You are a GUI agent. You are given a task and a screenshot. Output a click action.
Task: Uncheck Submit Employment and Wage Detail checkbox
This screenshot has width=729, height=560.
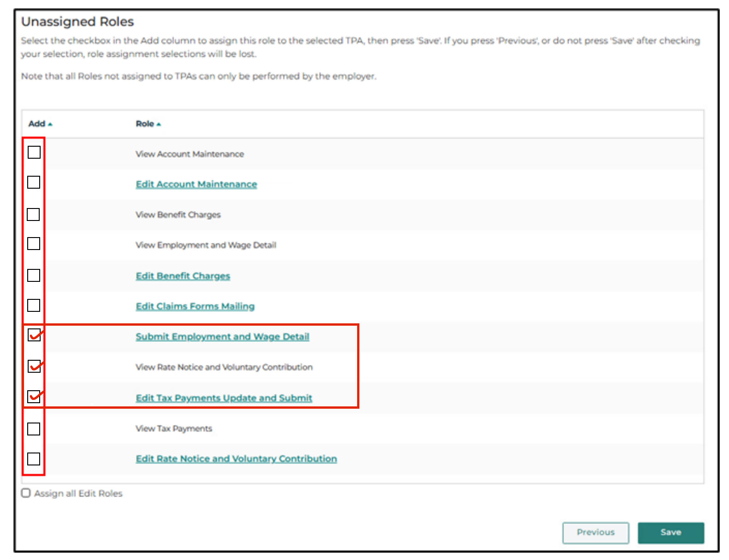(x=34, y=335)
